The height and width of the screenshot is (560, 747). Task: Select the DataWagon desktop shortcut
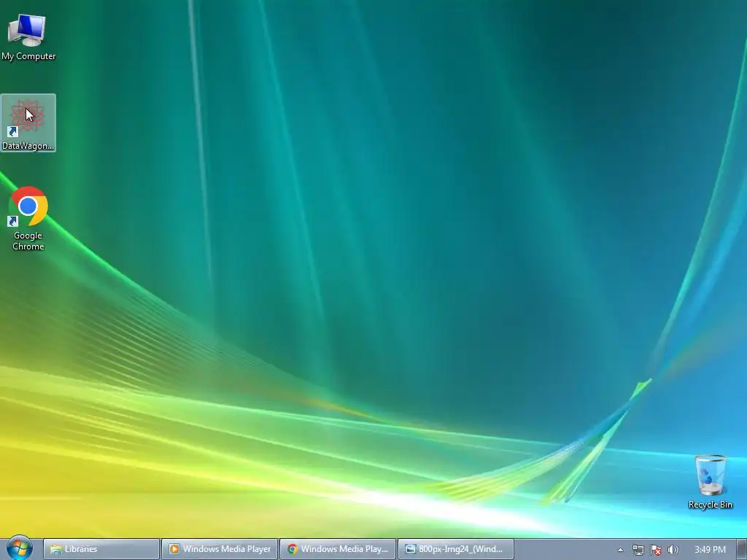click(x=28, y=122)
